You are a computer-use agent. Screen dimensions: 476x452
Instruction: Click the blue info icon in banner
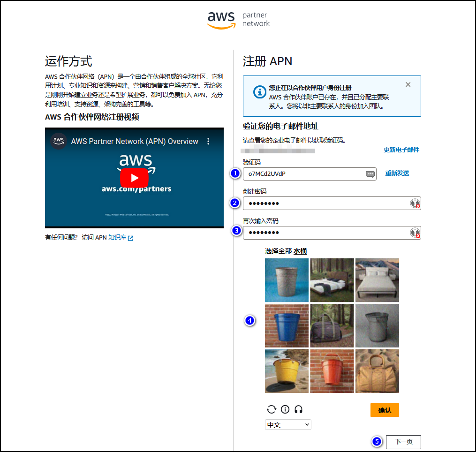[x=259, y=92]
